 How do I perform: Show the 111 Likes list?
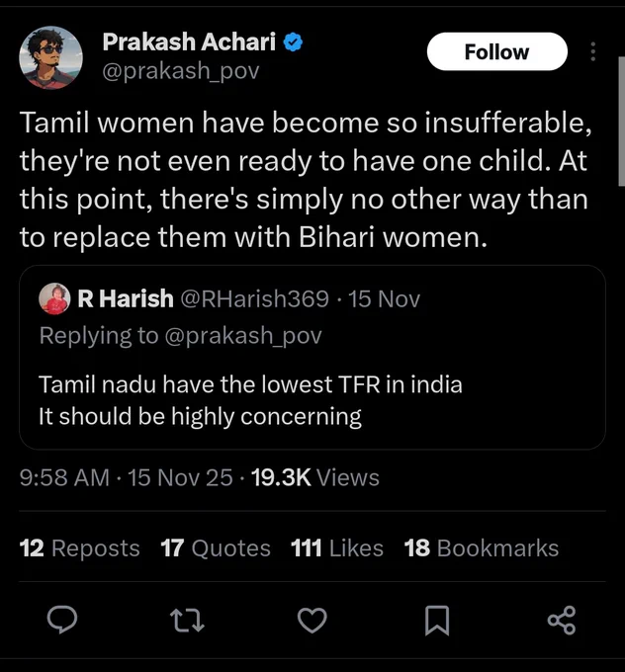337,547
